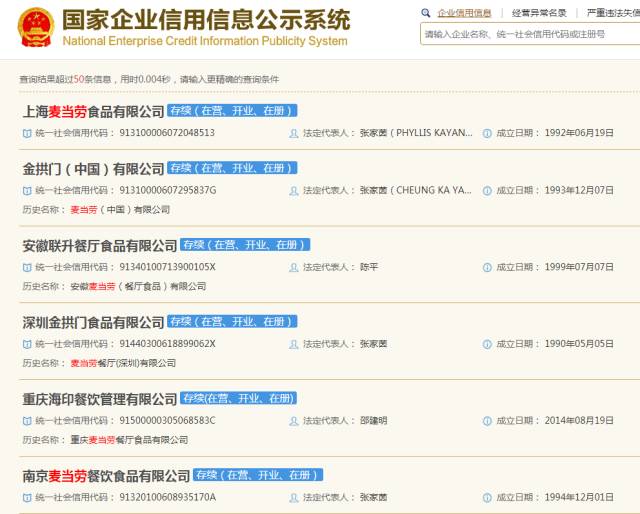The height and width of the screenshot is (514, 640).
Task: Click status badge of 深圳金拱门食品有限公司
Action: pos(232,322)
